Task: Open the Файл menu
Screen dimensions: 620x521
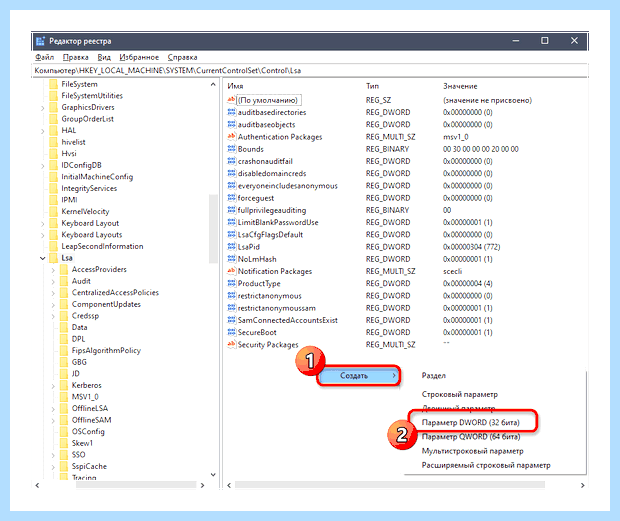Action: click(44, 57)
